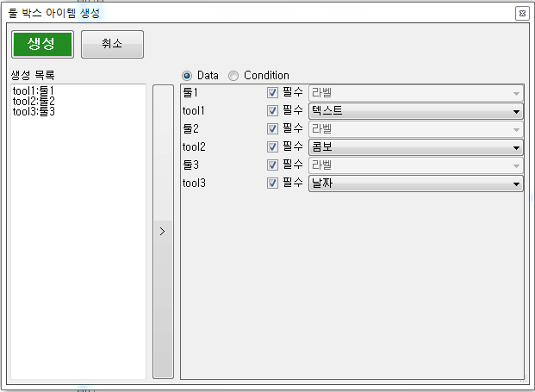Uncheck 필수 checkbox for 툴3 row

(272, 165)
